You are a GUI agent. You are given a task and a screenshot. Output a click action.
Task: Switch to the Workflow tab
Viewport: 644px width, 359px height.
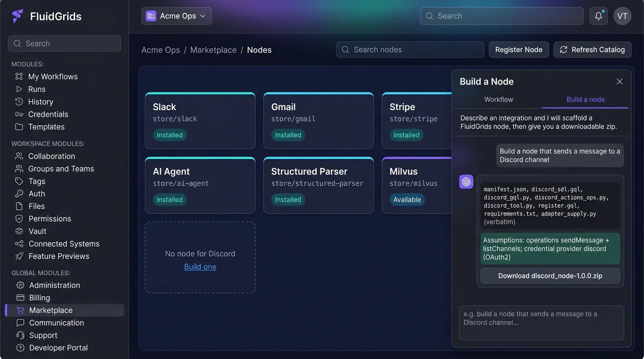point(498,99)
